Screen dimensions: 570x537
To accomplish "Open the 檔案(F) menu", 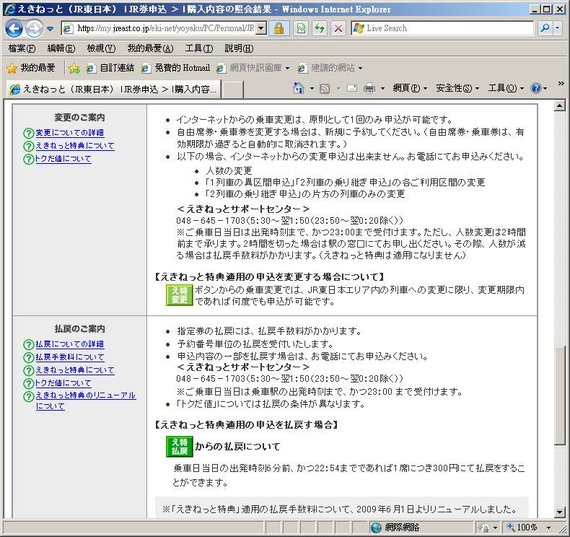I will (22, 48).
